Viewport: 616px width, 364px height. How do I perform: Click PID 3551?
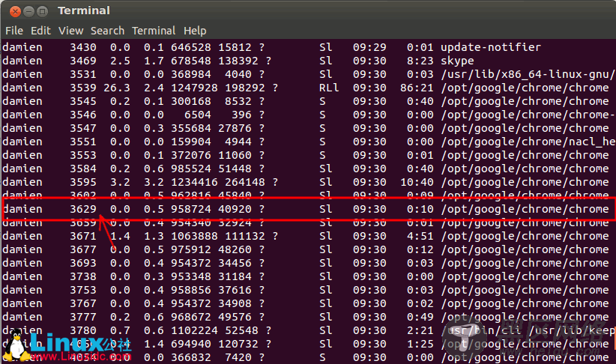[83, 142]
